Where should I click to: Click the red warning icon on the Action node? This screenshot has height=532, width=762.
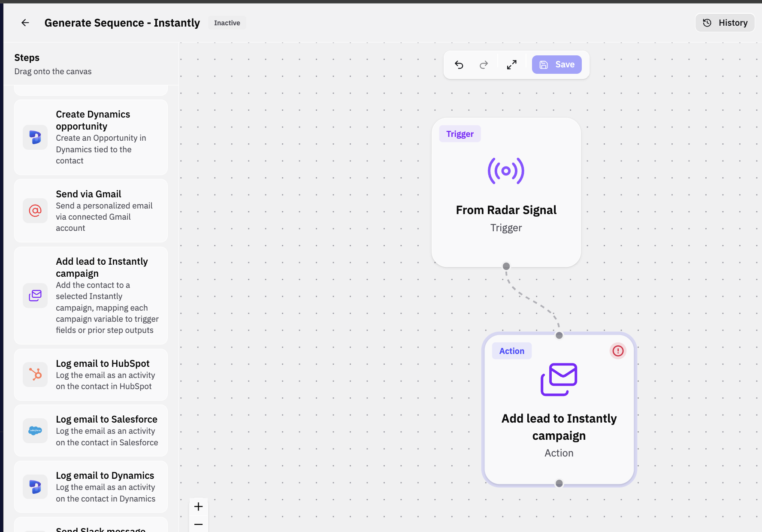(x=618, y=351)
